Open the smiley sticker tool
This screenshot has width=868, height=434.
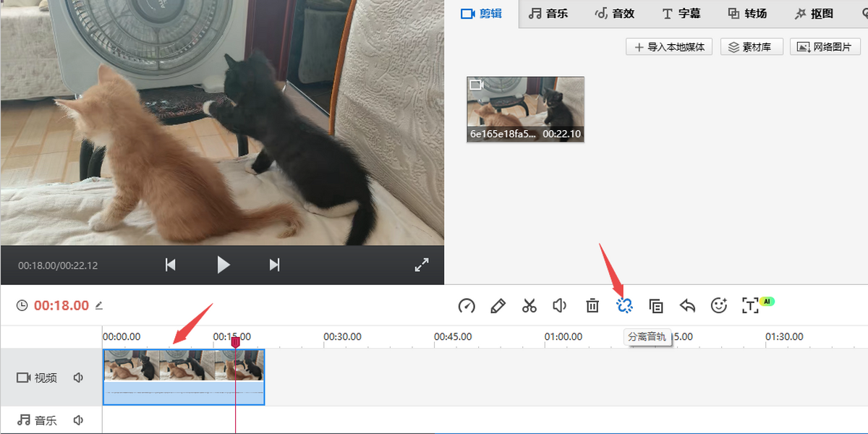tap(718, 306)
